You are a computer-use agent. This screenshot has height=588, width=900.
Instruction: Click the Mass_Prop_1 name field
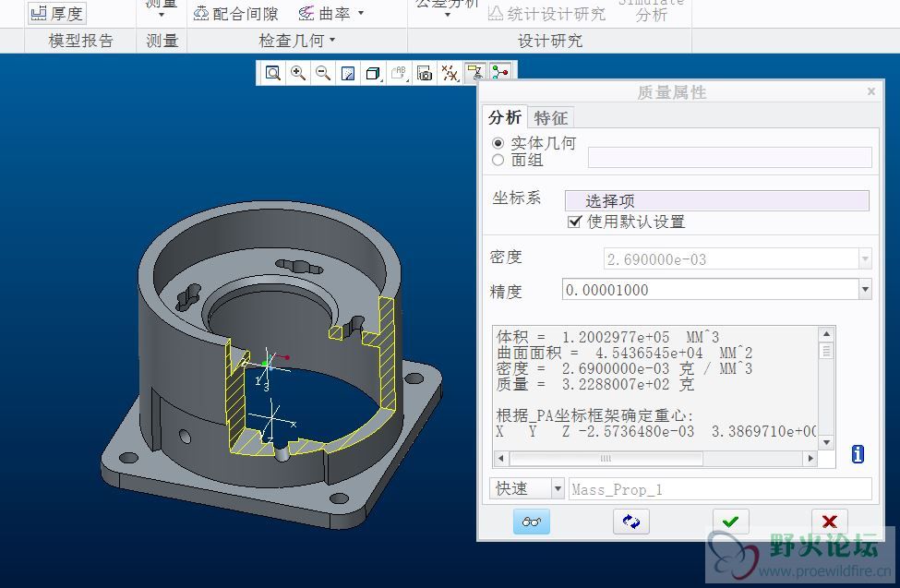pyautogui.click(x=720, y=489)
